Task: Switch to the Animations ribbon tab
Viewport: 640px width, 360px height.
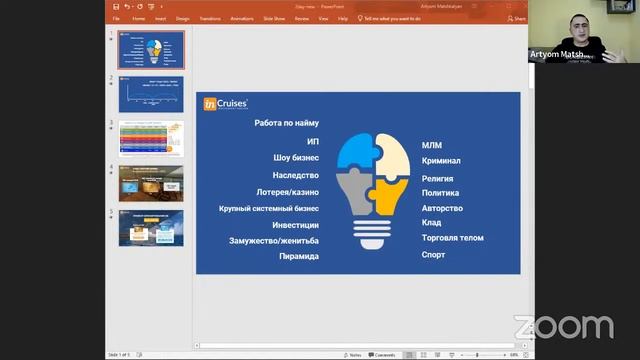Action: 242,19
